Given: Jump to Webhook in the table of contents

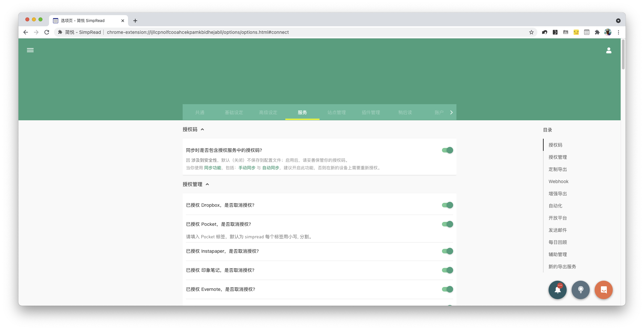Looking at the screenshot, I should tap(558, 181).
